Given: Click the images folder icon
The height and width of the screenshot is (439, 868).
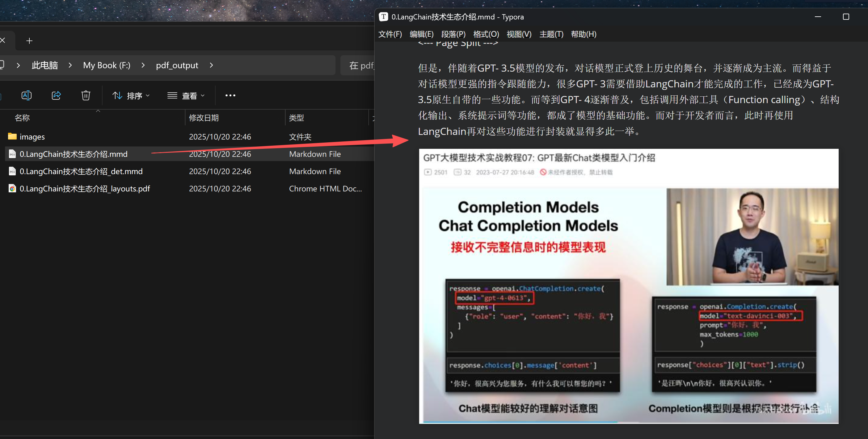Looking at the screenshot, I should point(12,136).
